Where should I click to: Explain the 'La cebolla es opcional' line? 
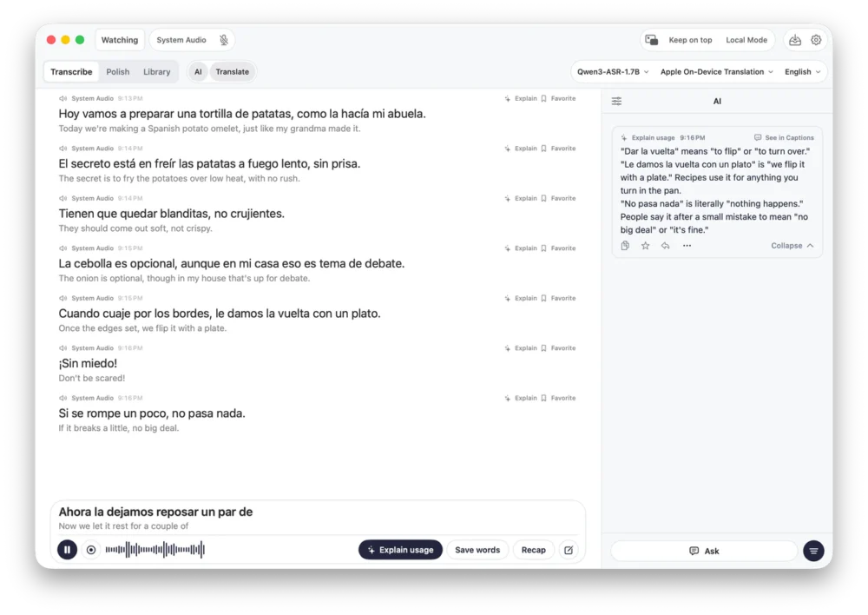click(x=520, y=248)
